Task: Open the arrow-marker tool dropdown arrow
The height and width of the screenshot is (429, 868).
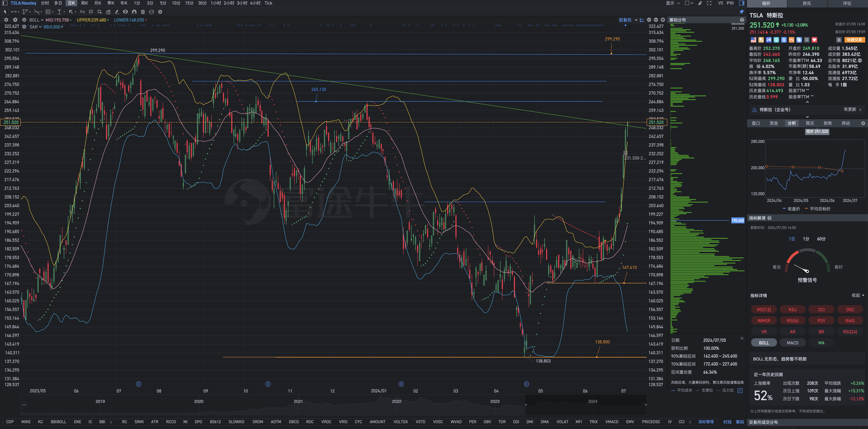Action: (x=75, y=12)
